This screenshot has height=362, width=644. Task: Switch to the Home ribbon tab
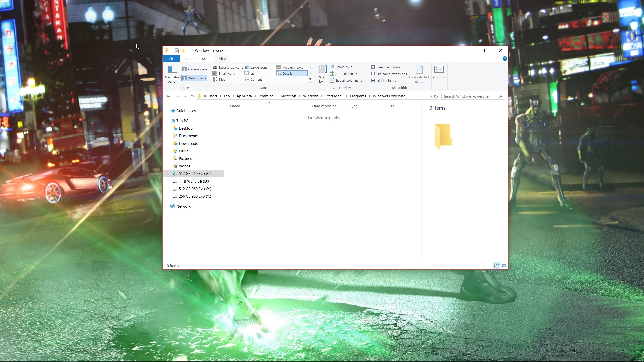coord(189,59)
